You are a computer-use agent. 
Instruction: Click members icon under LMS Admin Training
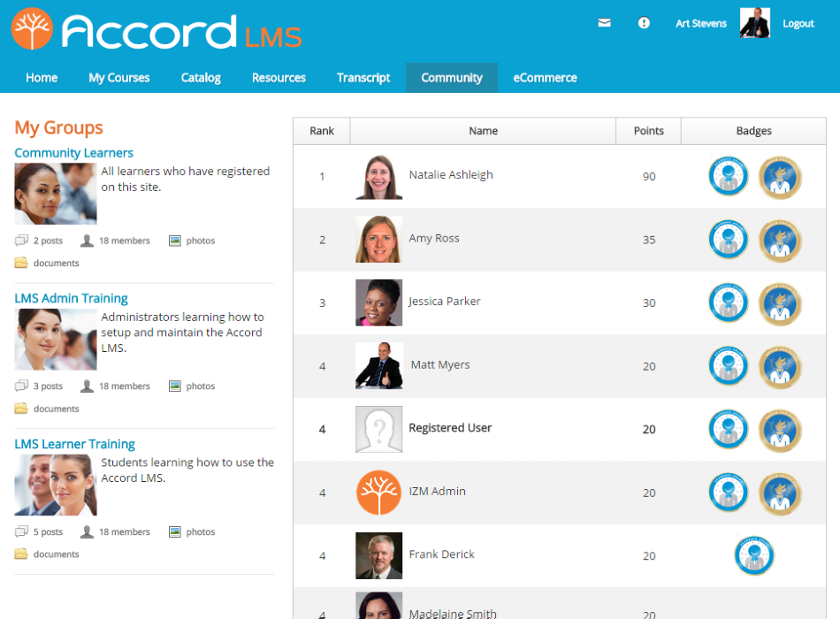pos(87,386)
